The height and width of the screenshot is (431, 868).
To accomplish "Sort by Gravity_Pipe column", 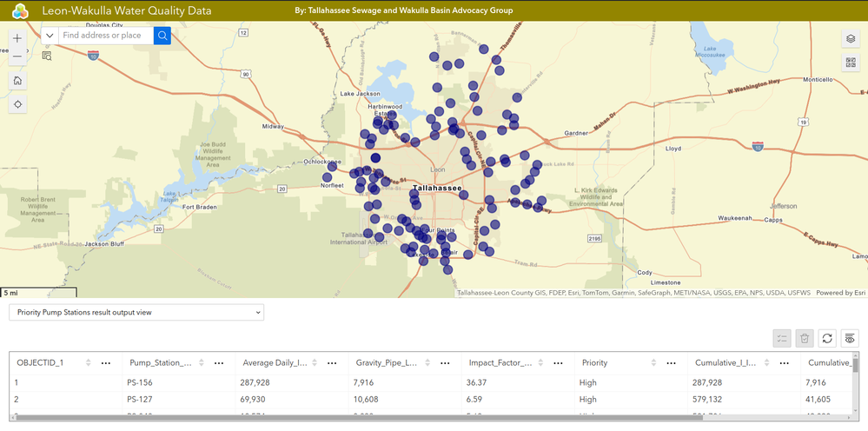I will point(427,363).
